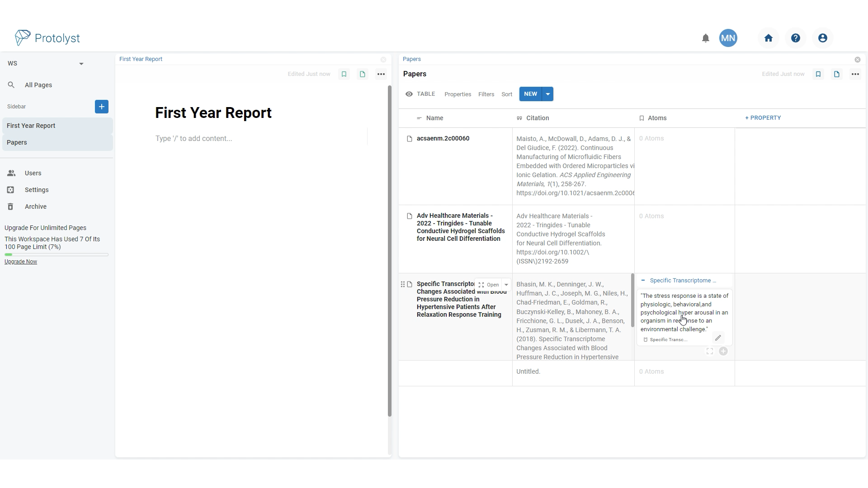Open the dropdown beside the Open button
Image resolution: width=868 pixels, height=488 pixels.
506,285
